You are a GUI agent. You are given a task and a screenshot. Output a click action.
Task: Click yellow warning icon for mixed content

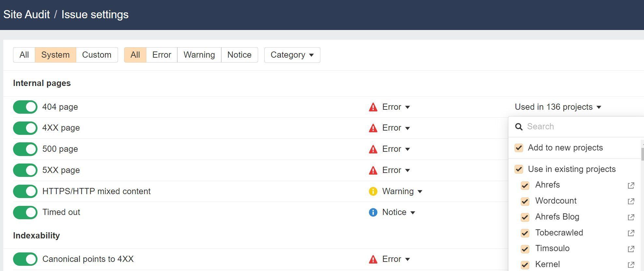[x=373, y=191]
